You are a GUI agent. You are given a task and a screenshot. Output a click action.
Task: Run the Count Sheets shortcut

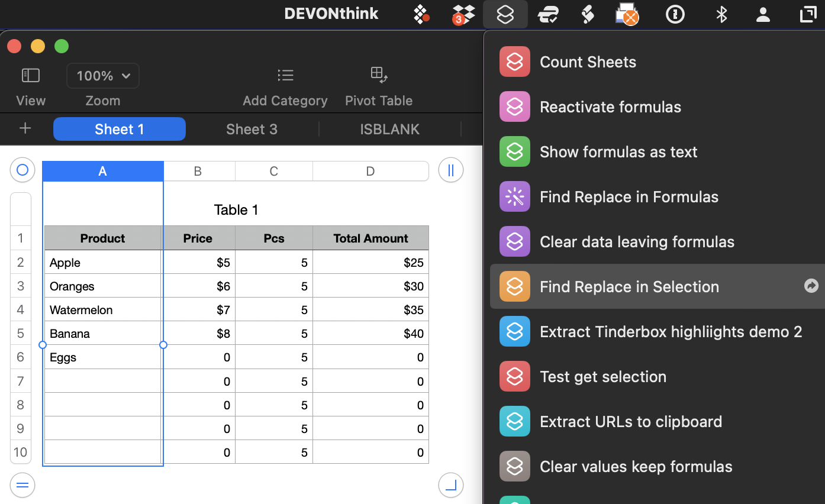pos(657,62)
